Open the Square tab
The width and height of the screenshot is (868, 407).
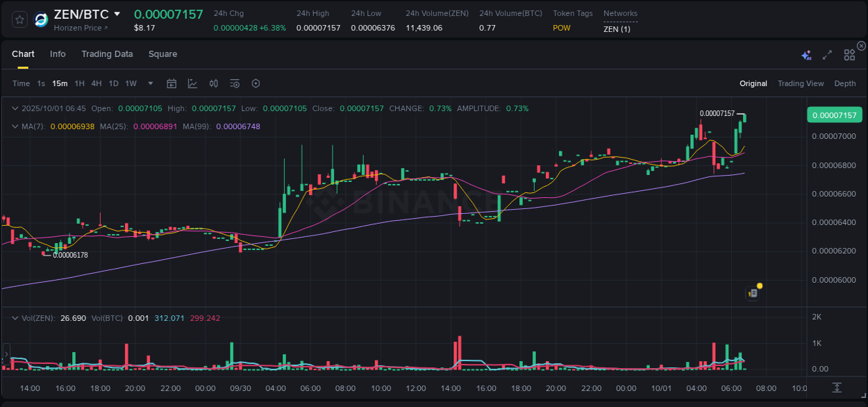click(x=162, y=54)
